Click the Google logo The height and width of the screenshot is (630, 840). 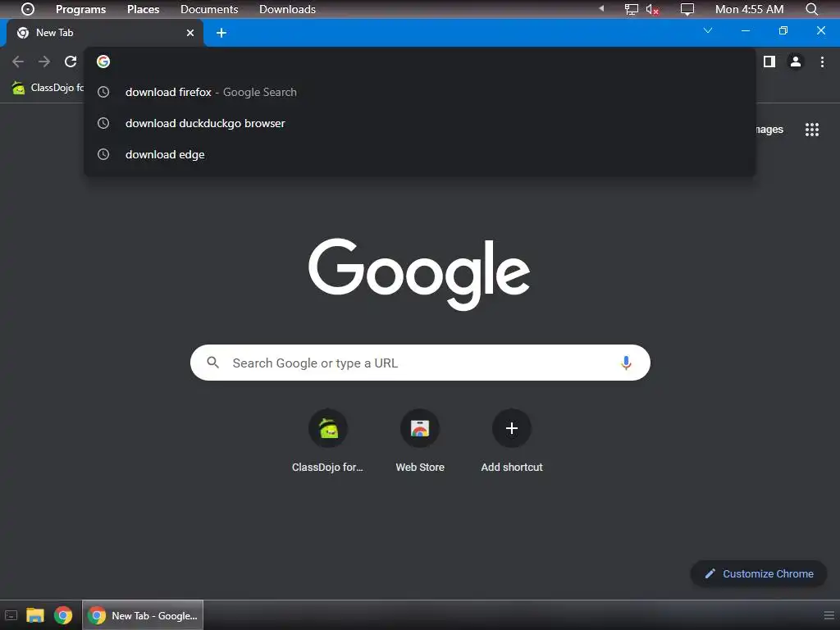coord(419,274)
